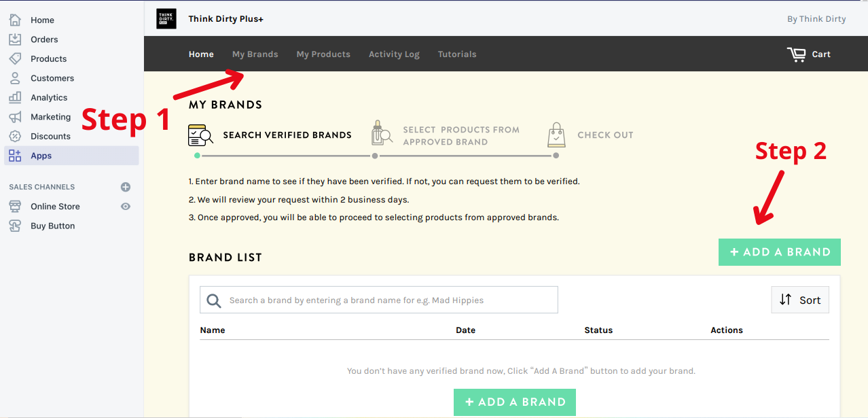
Task: Click the Brand List heading
Action: [225, 258]
